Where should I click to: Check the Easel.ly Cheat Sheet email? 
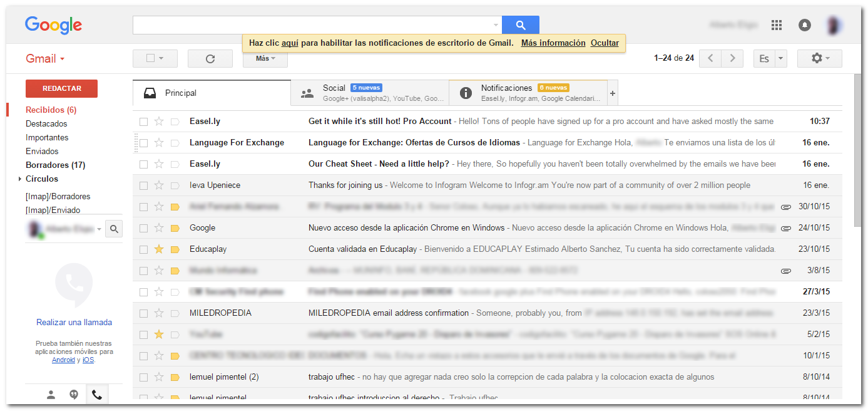point(143,164)
